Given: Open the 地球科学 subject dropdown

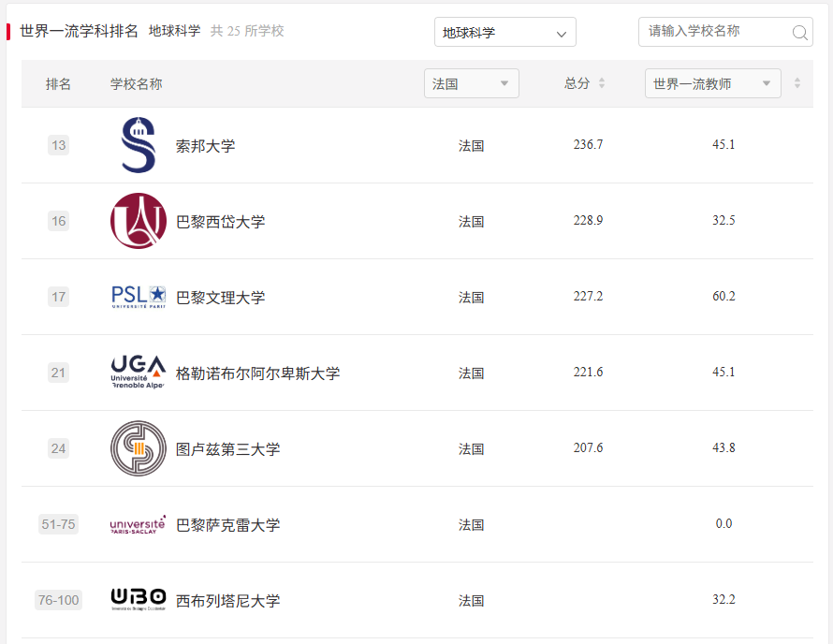Looking at the screenshot, I should pyautogui.click(x=504, y=32).
